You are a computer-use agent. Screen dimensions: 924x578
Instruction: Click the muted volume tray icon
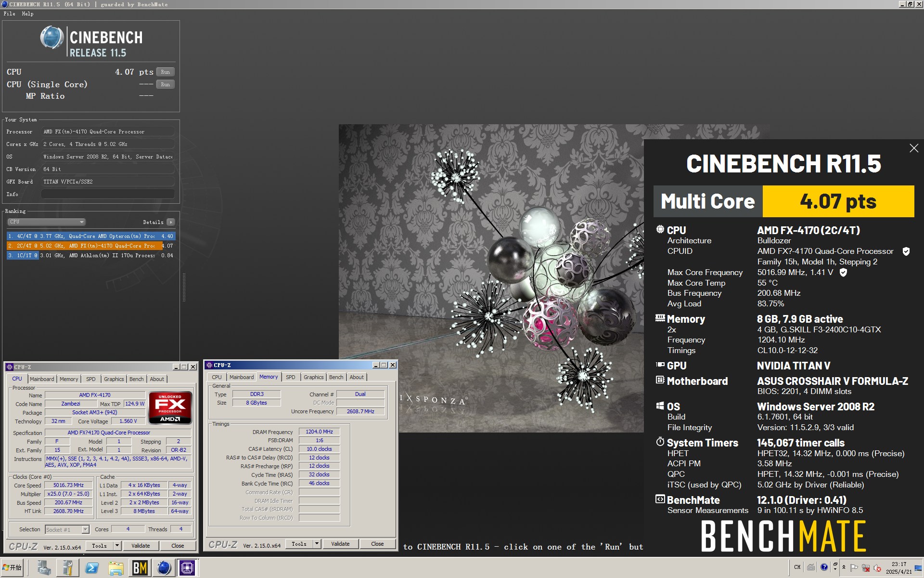click(x=877, y=567)
